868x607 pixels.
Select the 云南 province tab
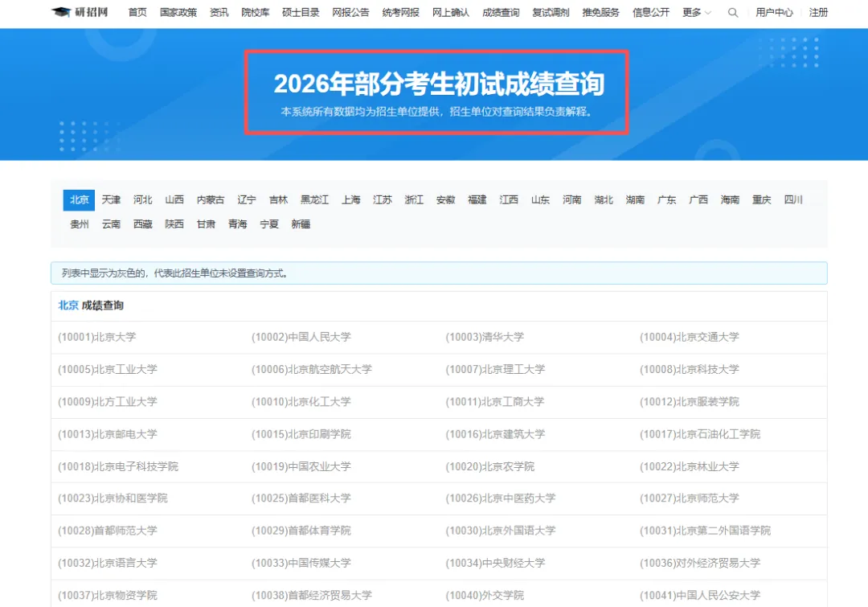click(111, 224)
